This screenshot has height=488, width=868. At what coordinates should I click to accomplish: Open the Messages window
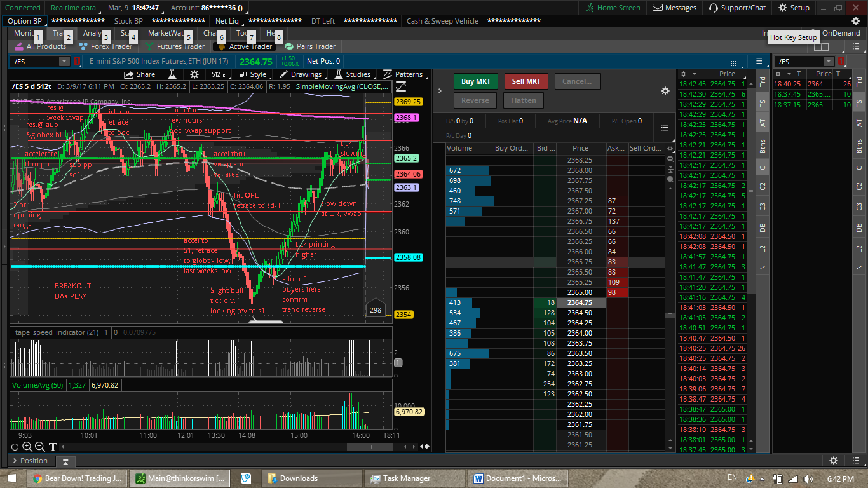[675, 8]
